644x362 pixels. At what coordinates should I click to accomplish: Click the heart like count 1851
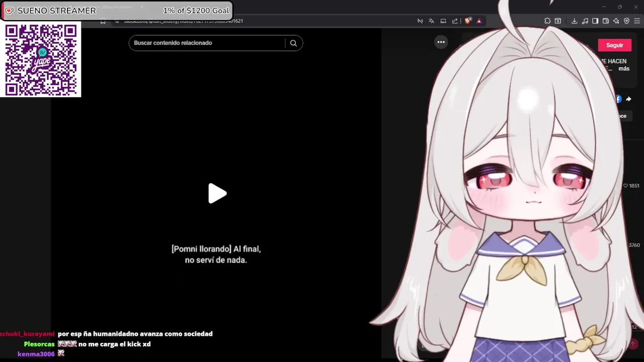tap(631, 186)
